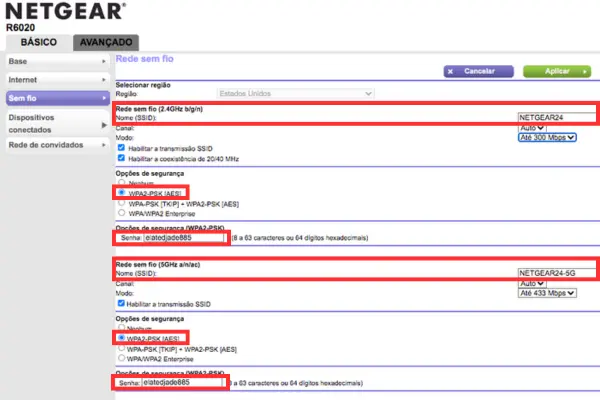Click the NETGEAR logo
This screenshot has width=600, height=400.
pyautogui.click(x=65, y=11)
